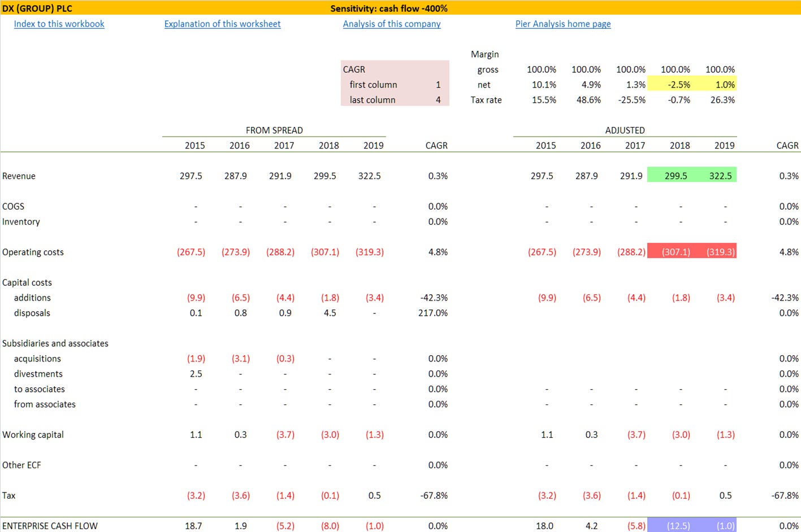
Task: Select red adjusted operating costs (319.3)
Action: pyautogui.click(x=715, y=251)
